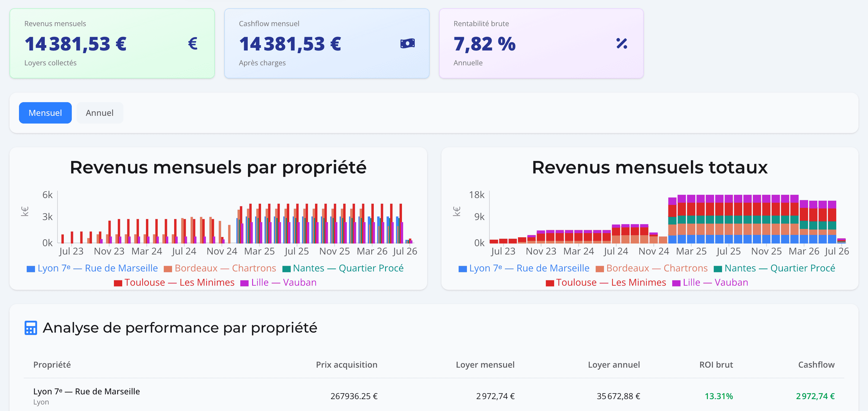Click the Revenus mensuels par propriété chart title

coord(218,167)
